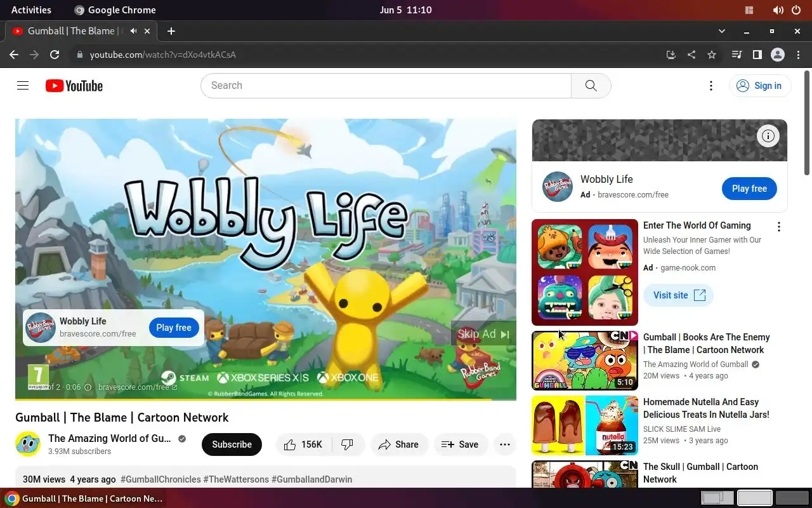
Task: Open Wobbly Life logo on video overlay
Action: tap(41, 328)
